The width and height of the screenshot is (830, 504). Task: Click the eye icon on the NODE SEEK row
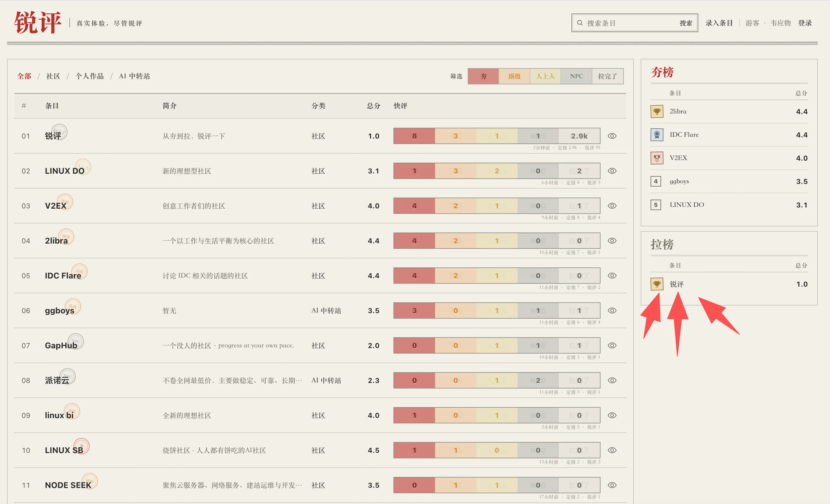tap(612, 485)
